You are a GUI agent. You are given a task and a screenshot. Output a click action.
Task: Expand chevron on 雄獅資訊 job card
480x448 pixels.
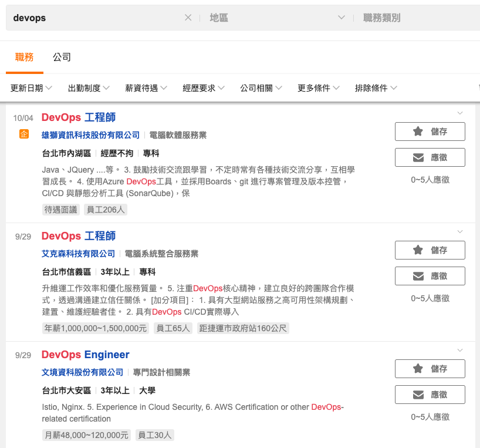460,113
